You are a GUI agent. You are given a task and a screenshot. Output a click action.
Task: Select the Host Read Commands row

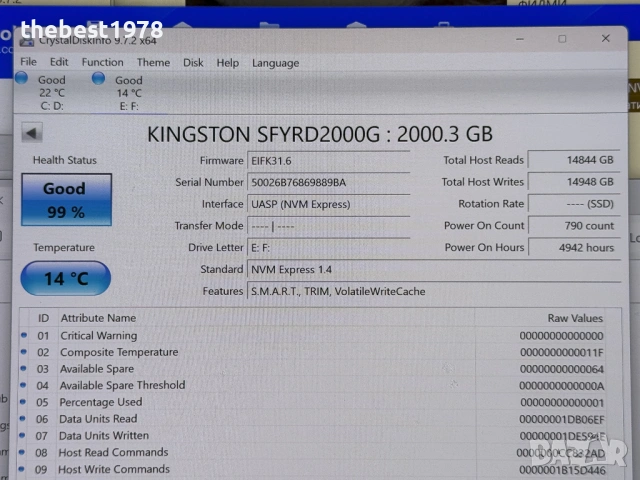pos(313,453)
